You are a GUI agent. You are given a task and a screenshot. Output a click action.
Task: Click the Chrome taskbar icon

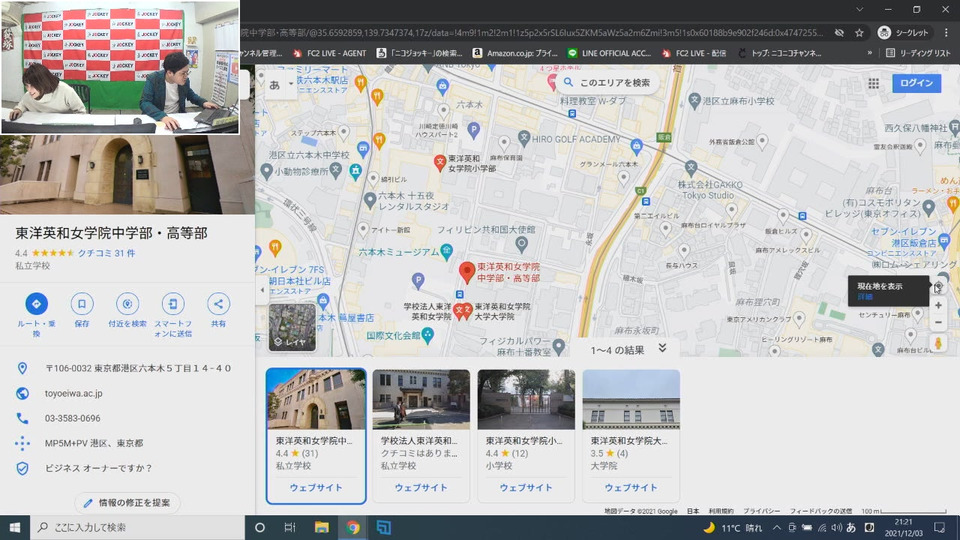click(x=353, y=527)
